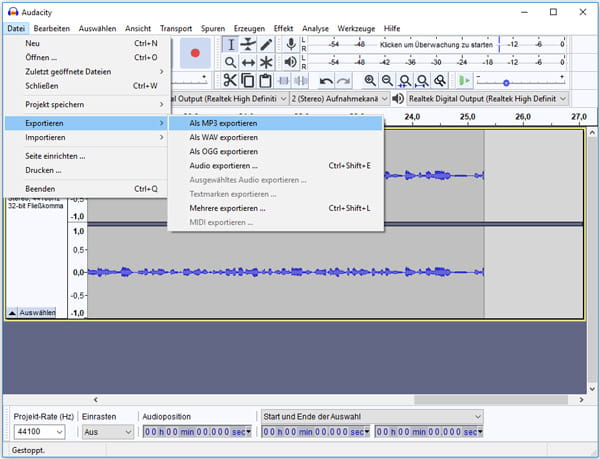Choose Als WAV exportieren
Image resolution: width=600 pixels, height=459 pixels.
[276, 137]
